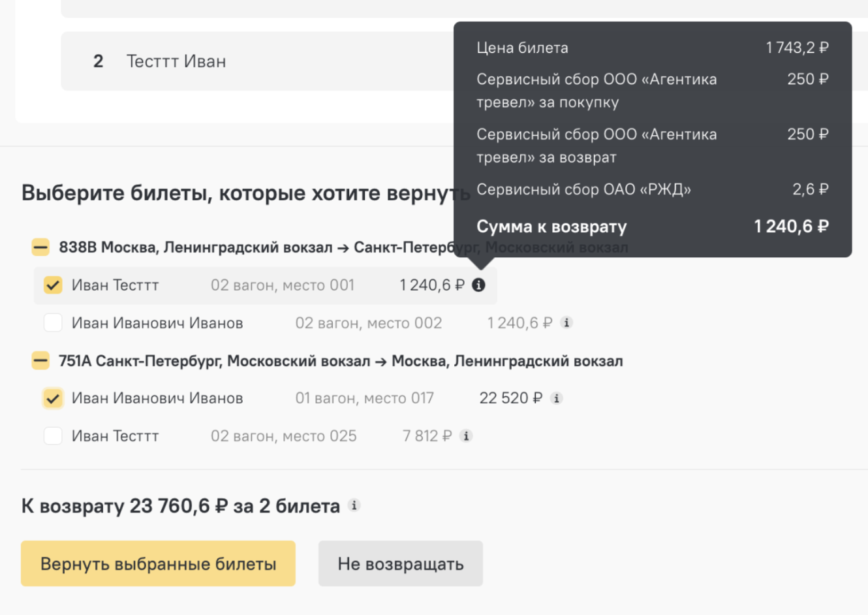
Task: Open passenger row 2 Тесттт Иван
Action: 176,61
